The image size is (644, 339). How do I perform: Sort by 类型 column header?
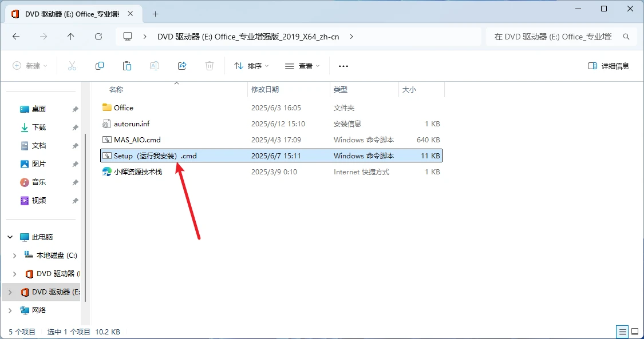(341, 89)
